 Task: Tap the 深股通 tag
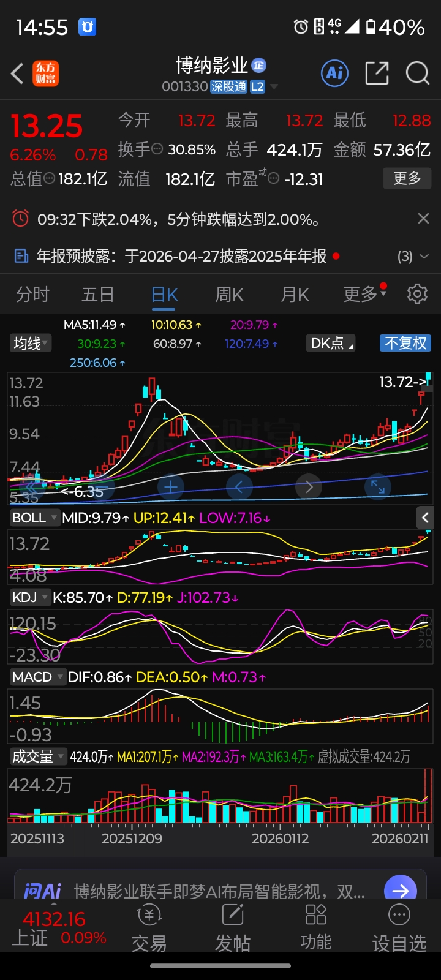tap(229, 87)
